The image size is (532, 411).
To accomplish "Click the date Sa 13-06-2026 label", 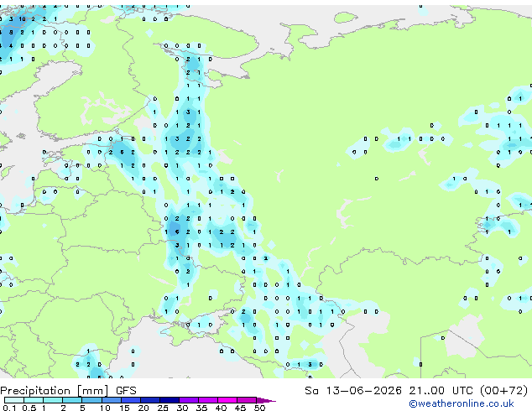I will coord(353,391).
